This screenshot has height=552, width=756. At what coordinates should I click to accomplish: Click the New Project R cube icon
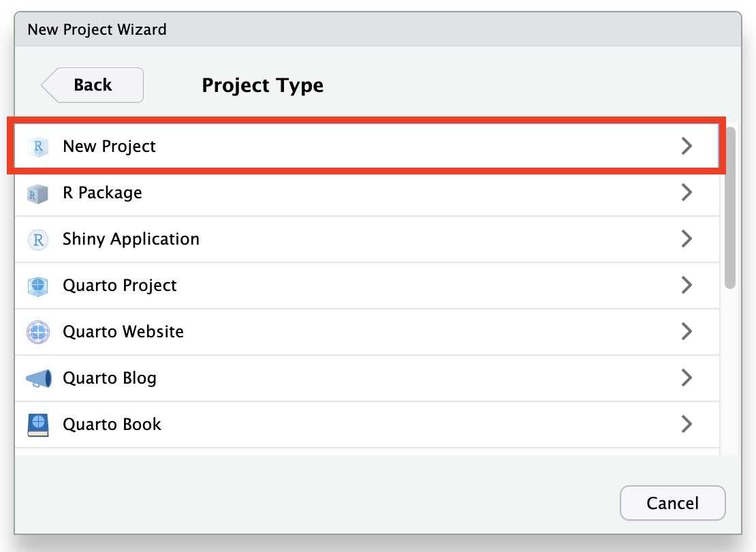point(38,147)
